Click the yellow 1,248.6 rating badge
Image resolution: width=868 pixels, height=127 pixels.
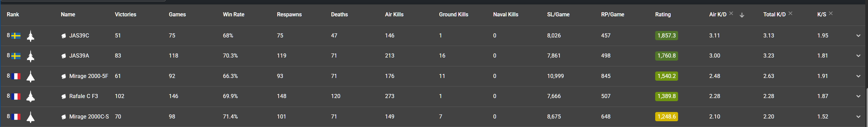click(666, 116)
